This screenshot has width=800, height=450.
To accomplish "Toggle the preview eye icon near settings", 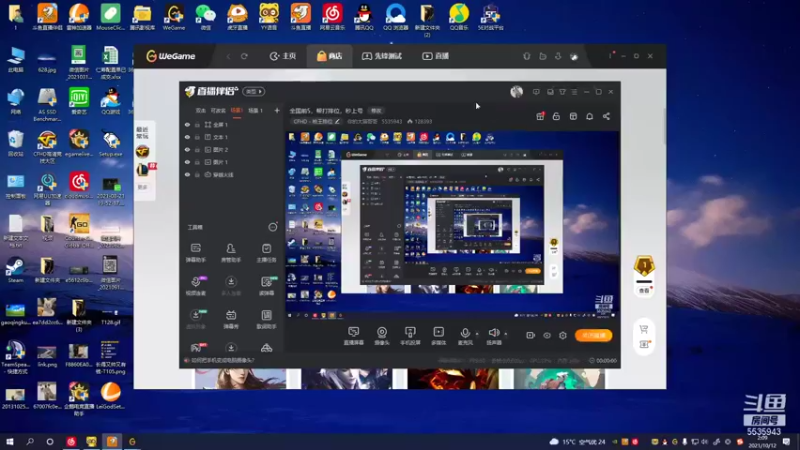I will 547,335.
